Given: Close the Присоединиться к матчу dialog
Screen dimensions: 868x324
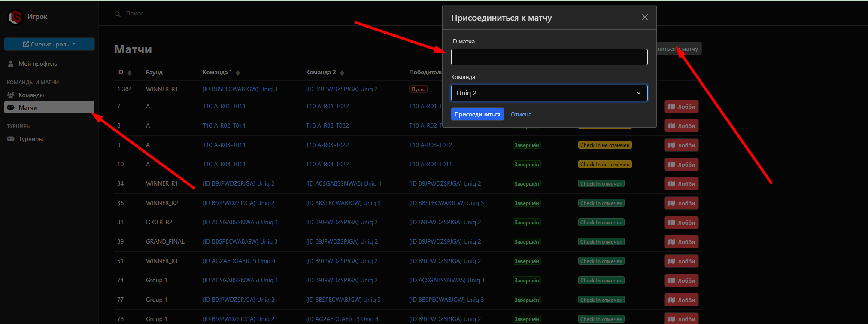Looking at the screenshot, I should tap(644, 17).
